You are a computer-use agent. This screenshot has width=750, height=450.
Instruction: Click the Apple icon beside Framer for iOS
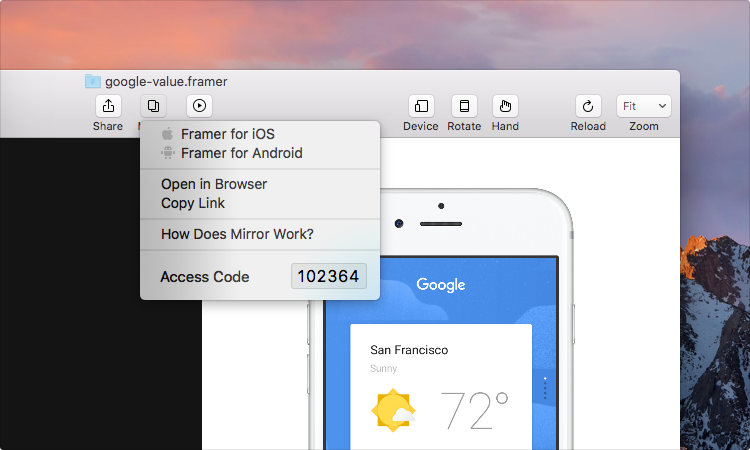point(167,134)
